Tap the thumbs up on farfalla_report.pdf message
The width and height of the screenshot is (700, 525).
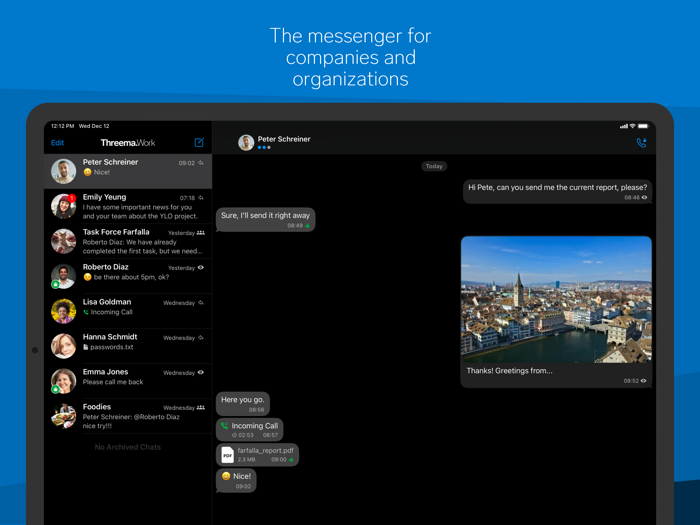point(291,459)
